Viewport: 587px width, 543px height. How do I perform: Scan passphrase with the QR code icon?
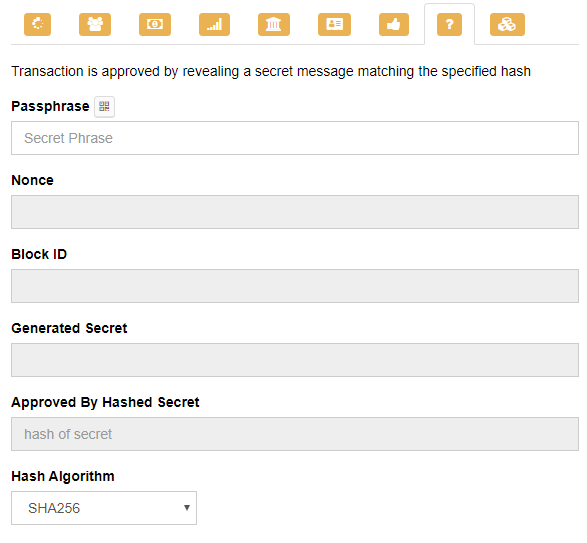click(104, 107)
